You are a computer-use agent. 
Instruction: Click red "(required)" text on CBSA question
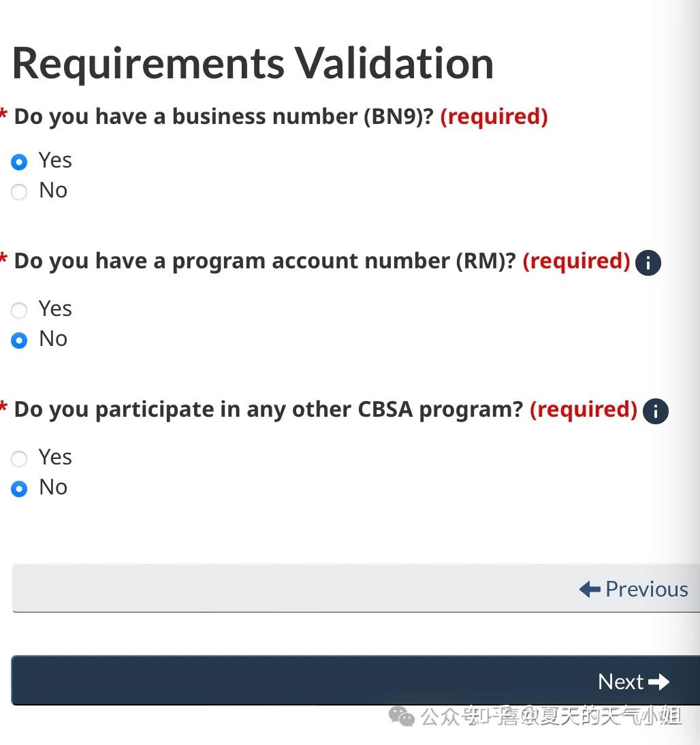[584, 409]
